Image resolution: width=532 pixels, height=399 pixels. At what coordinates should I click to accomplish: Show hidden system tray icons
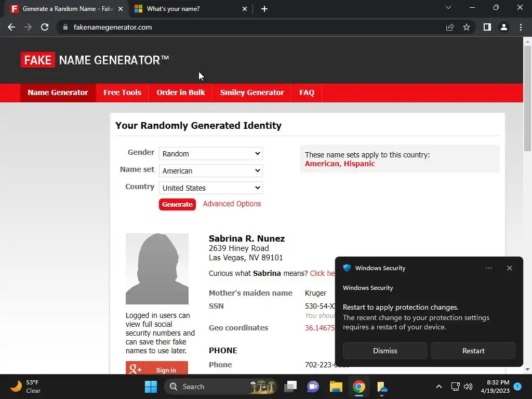point(438,387)
